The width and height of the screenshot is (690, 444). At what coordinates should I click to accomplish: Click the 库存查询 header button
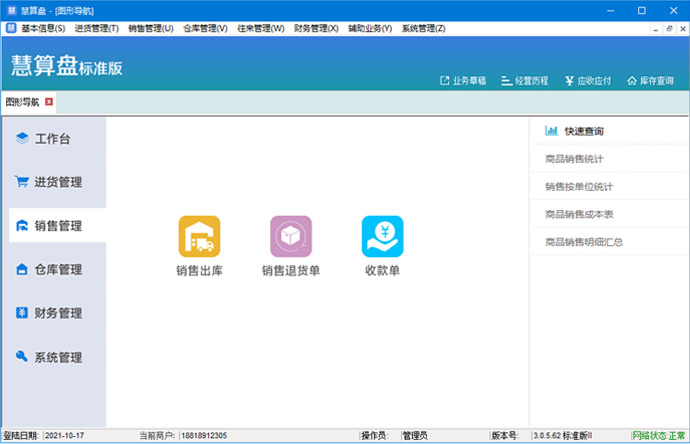tap(650, 81)
